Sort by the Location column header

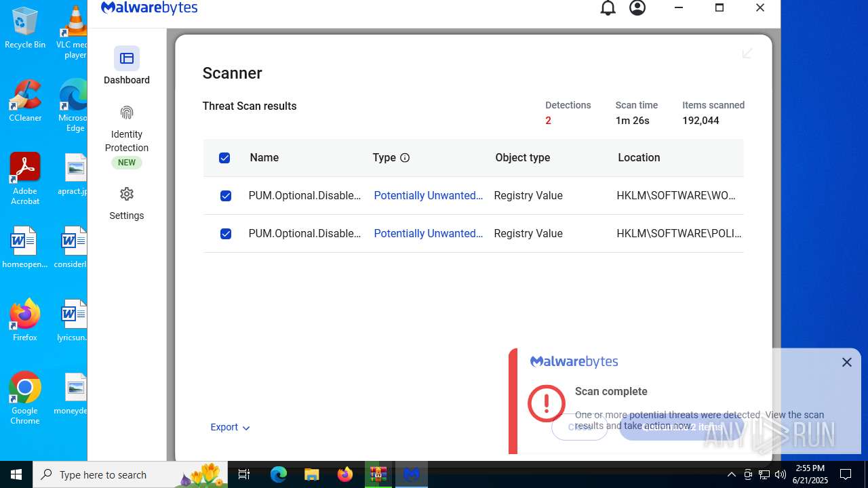[639, 157]
